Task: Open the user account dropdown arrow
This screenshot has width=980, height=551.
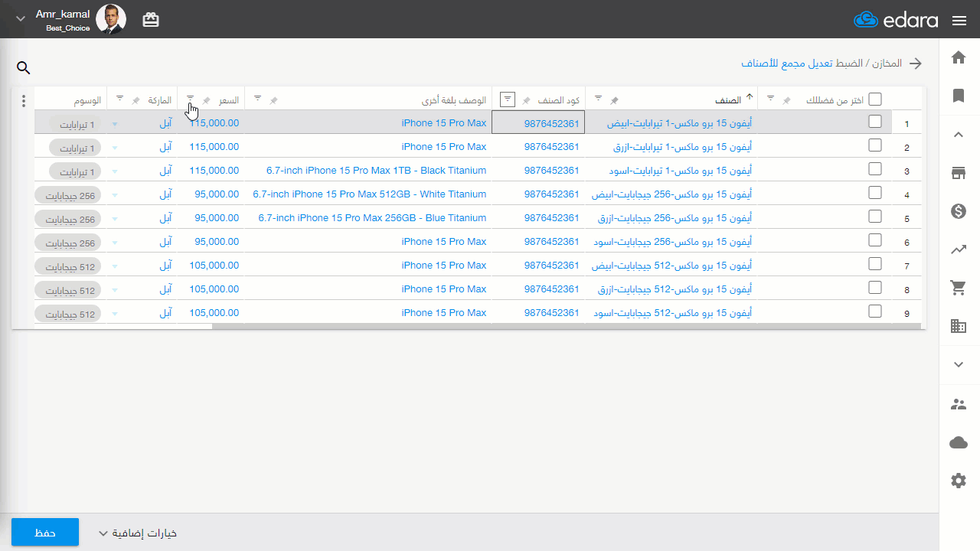Action: pos(21,18)
